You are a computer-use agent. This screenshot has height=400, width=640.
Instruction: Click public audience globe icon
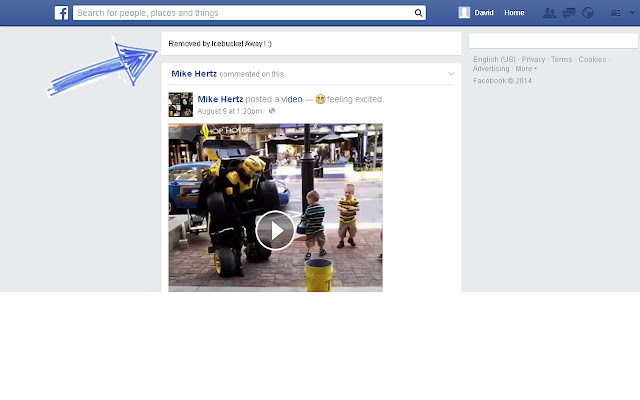[x=272, y=111]
